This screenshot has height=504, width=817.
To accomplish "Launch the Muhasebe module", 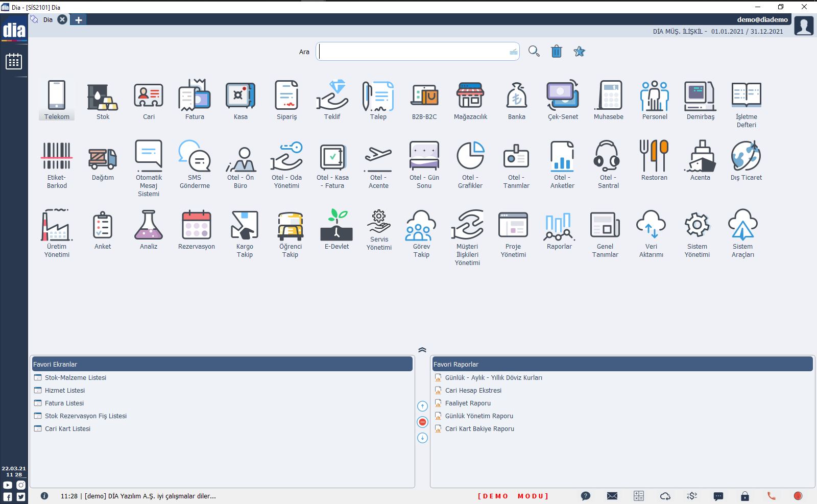I will [608, 96].
